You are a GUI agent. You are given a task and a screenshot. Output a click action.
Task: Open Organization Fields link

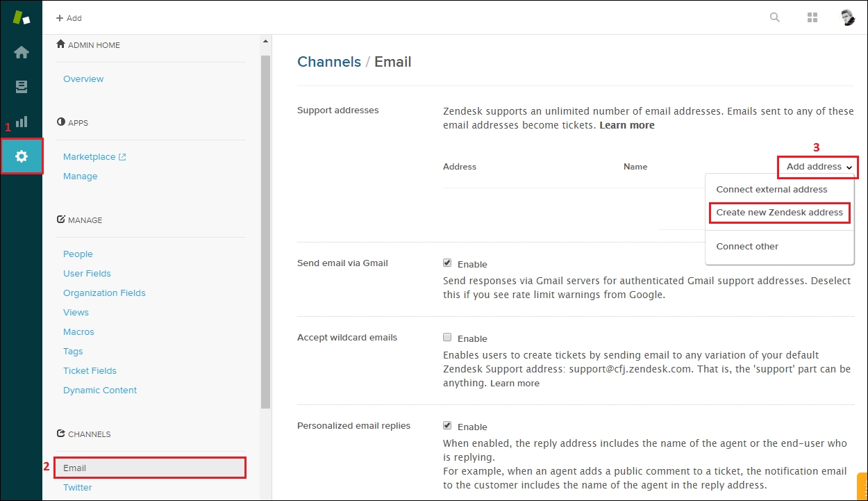click(x=104, y=293)
